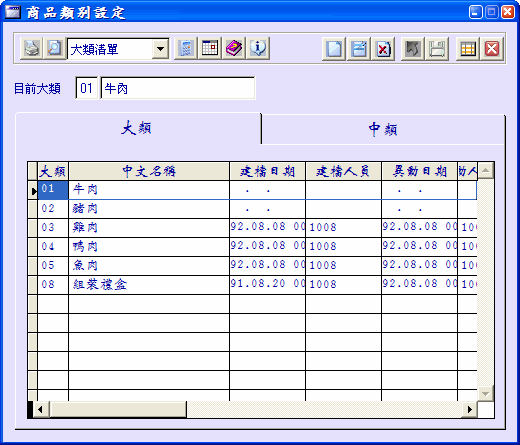
Task: Click the edit record icon
Action: (359, 49)
